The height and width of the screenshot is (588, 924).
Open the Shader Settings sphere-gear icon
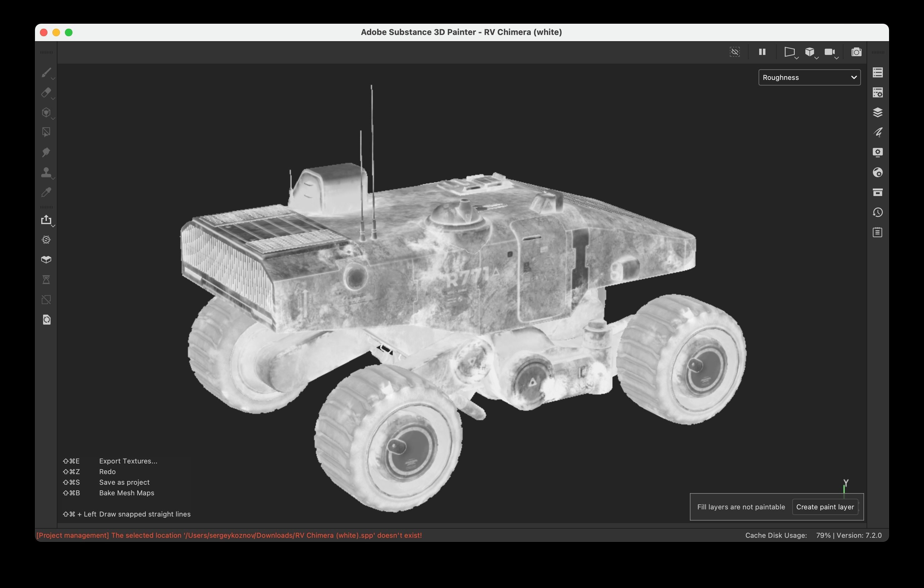pyautogui.click(x=877, y=172)
